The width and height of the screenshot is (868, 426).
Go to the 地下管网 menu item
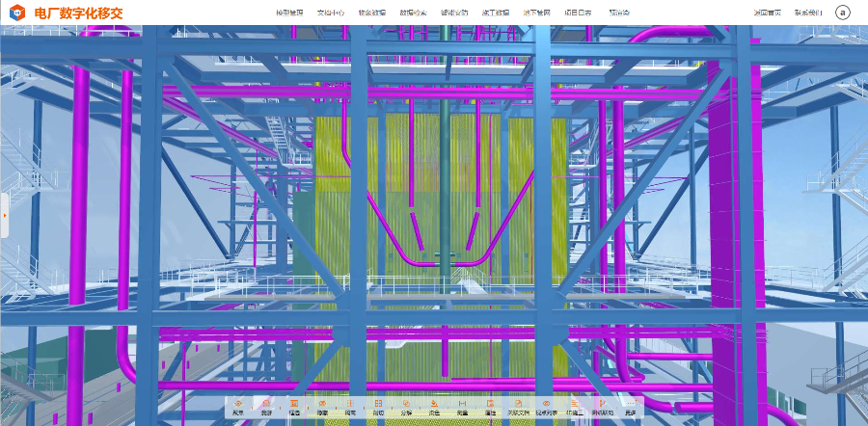(536, 13)
